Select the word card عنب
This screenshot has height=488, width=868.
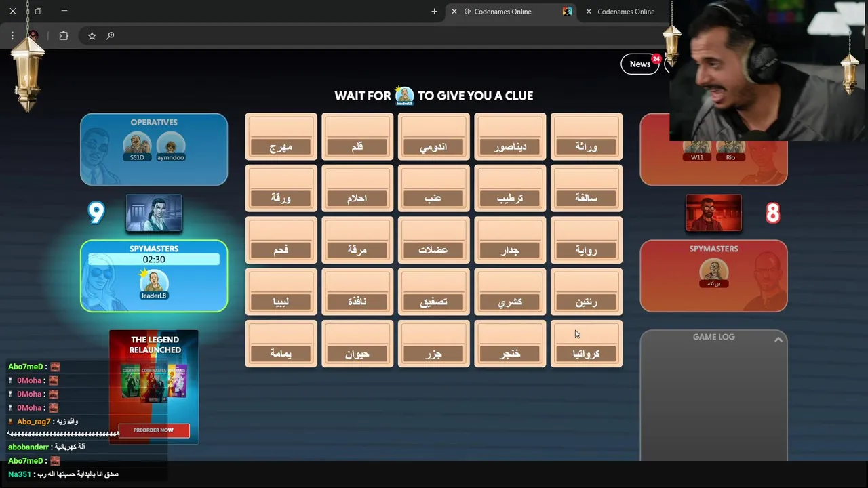pos(434,188)
